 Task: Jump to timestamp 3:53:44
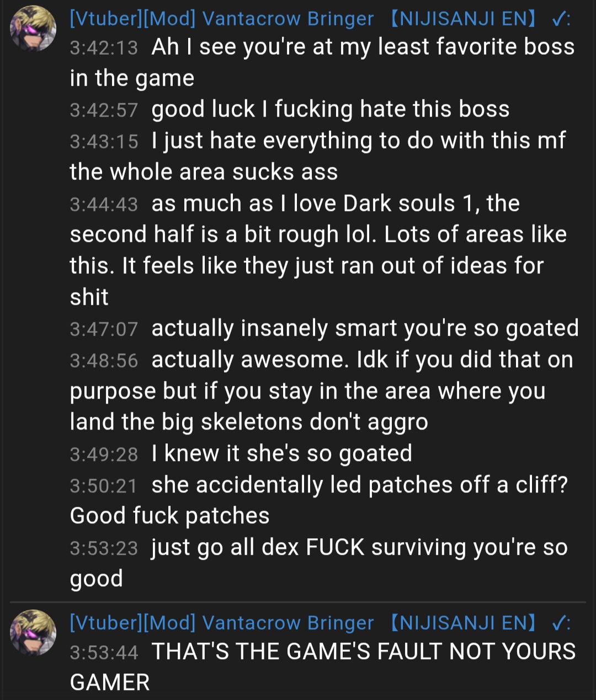pos(104,653)
